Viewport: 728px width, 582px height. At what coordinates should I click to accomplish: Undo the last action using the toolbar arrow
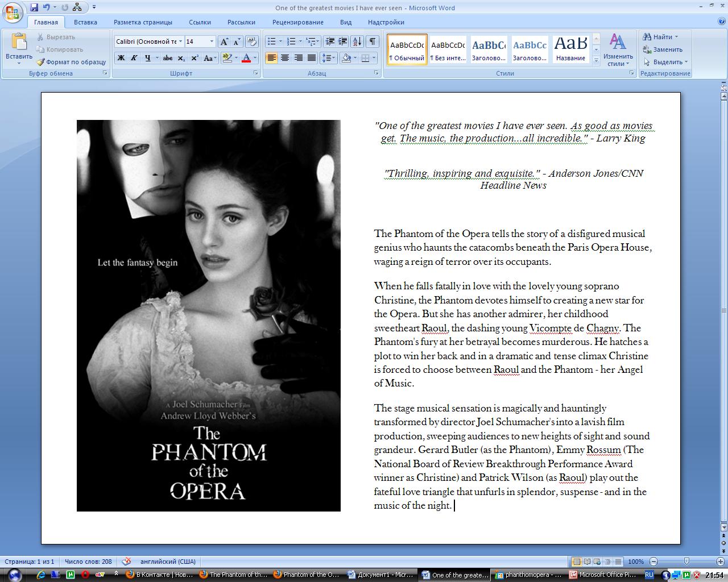pyautogui.click(x=47, y=7)
